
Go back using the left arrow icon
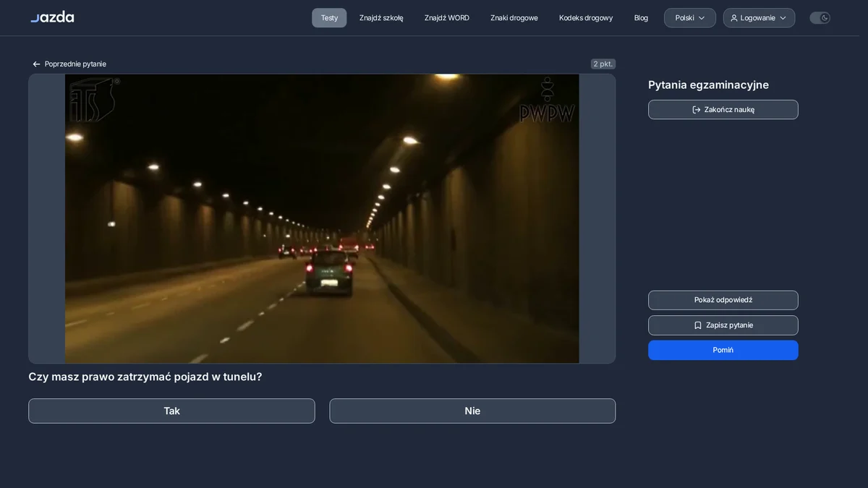36,64
